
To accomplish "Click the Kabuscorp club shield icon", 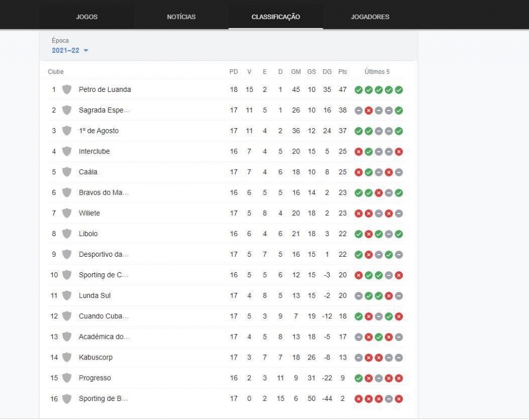I will (x=67, y=357).
